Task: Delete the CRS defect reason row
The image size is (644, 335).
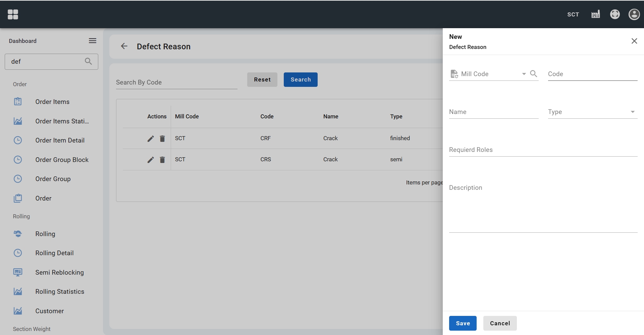Action: tap(162, 160)
